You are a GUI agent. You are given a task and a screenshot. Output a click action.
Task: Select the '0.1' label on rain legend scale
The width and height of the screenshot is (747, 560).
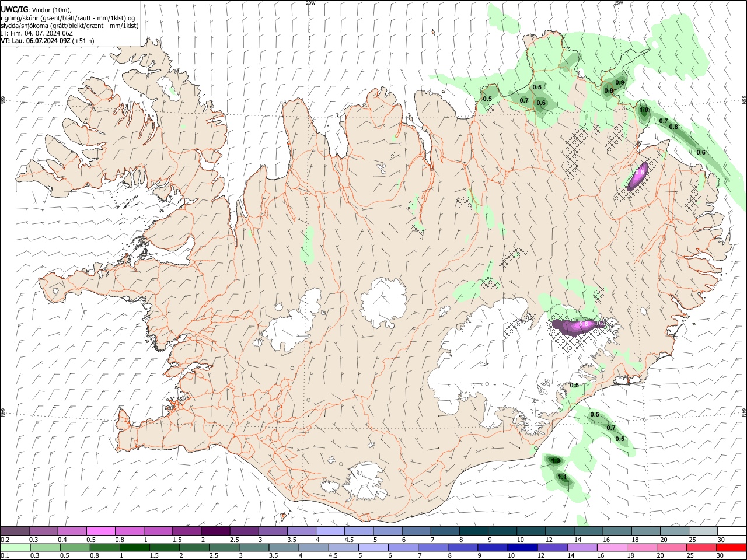(5, 555)
